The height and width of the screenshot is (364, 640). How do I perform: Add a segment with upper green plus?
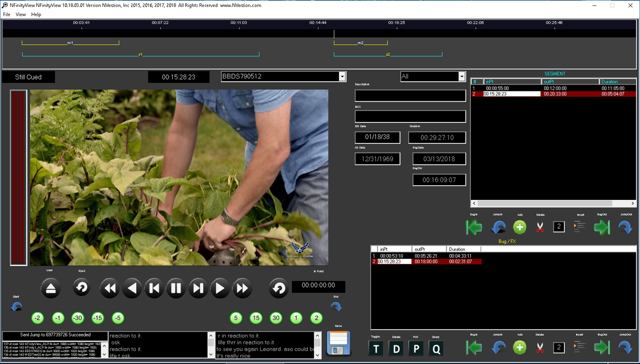520,227
